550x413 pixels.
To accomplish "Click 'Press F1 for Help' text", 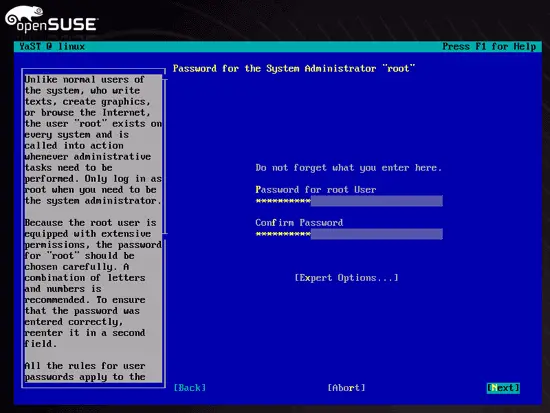I will pos(489,46).
